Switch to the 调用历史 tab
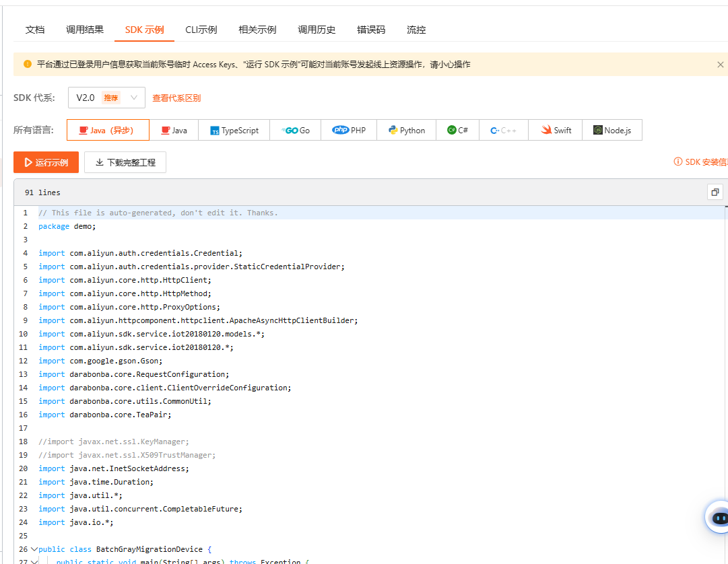Image resolution: width=728 pixels, height=564 pixels. [x=317, y=30]
